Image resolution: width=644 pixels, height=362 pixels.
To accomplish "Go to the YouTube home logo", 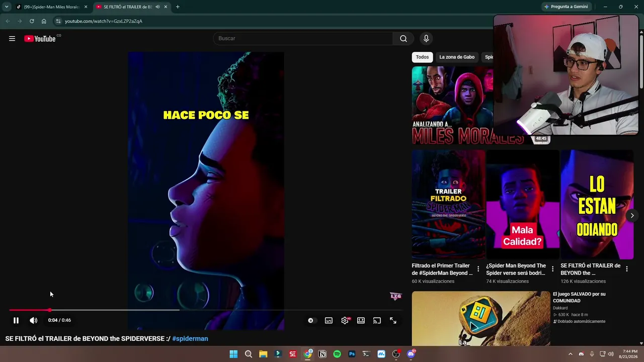I will [40, 39].
